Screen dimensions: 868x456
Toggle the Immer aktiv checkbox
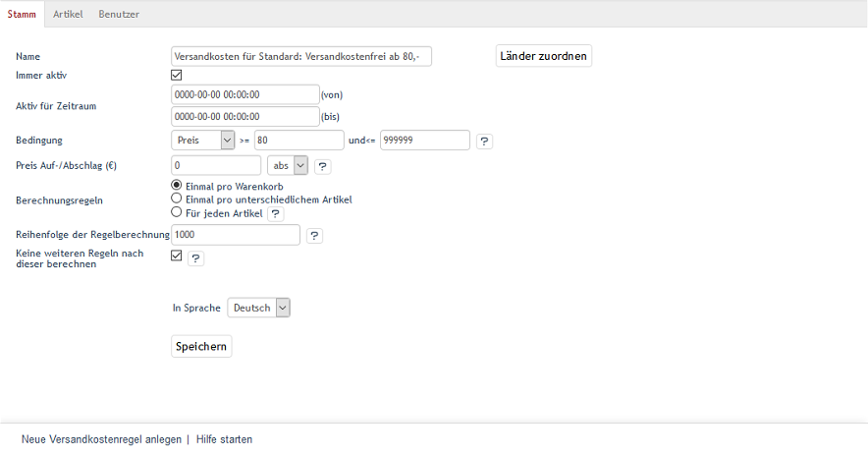click(177, 75)
